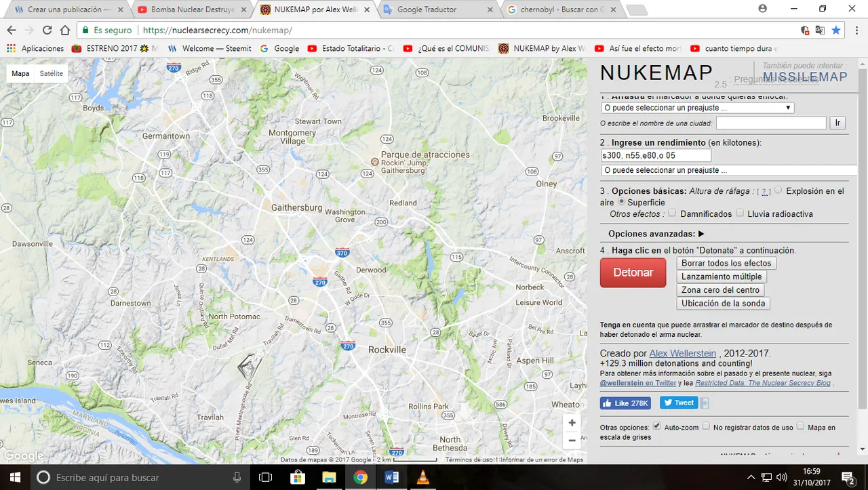
Task: Click the Ir button beside city field
Action: point(837,123)
